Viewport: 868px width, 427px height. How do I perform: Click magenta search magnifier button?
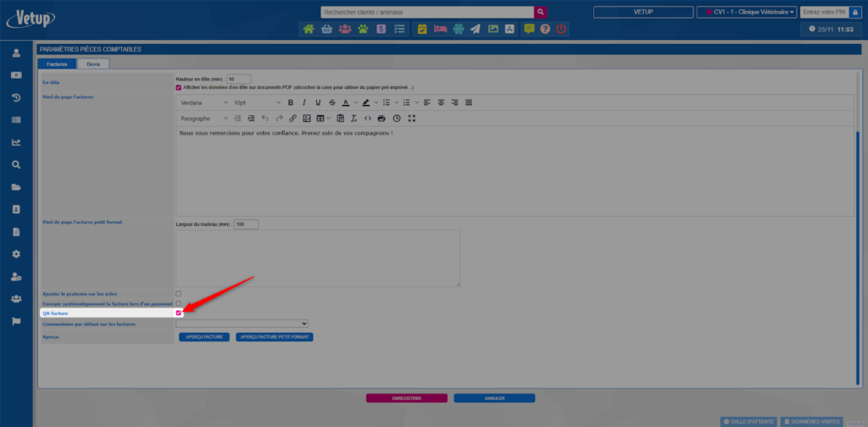pos(541,12)
